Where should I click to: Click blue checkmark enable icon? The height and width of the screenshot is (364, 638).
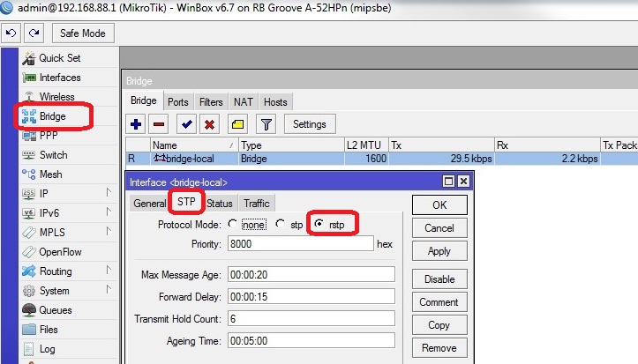click(x=187, y=124)
